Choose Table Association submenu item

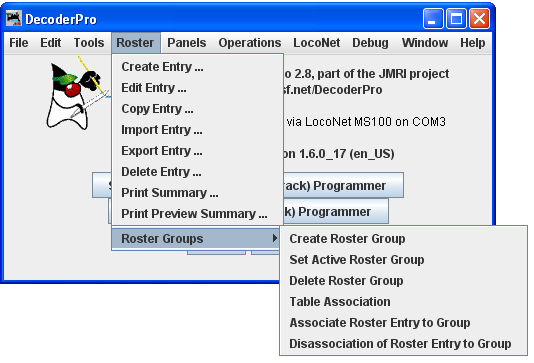404,302
